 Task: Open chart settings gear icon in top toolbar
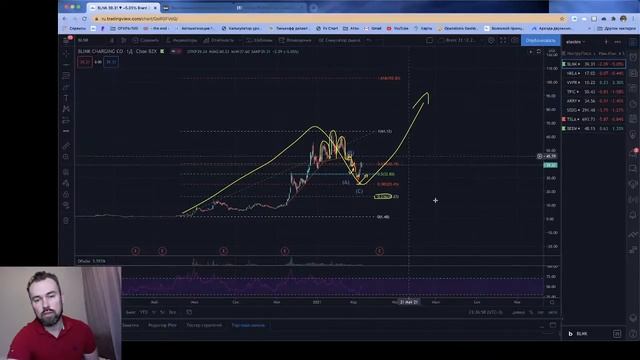(491, 40)
